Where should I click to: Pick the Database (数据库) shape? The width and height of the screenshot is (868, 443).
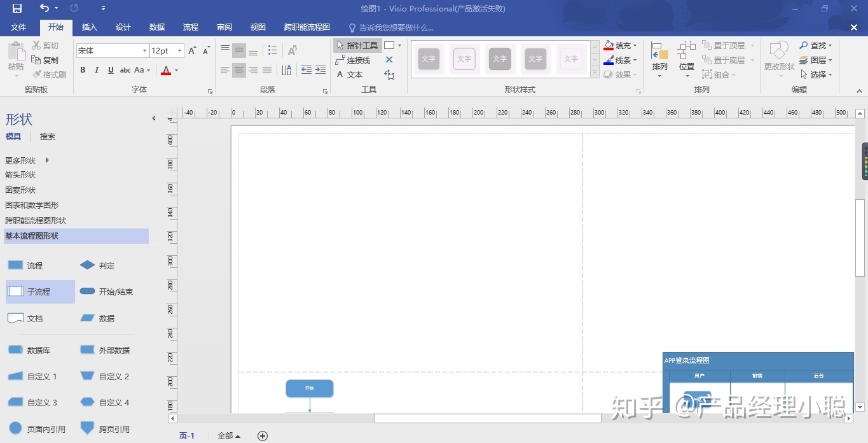click(29, 350)
